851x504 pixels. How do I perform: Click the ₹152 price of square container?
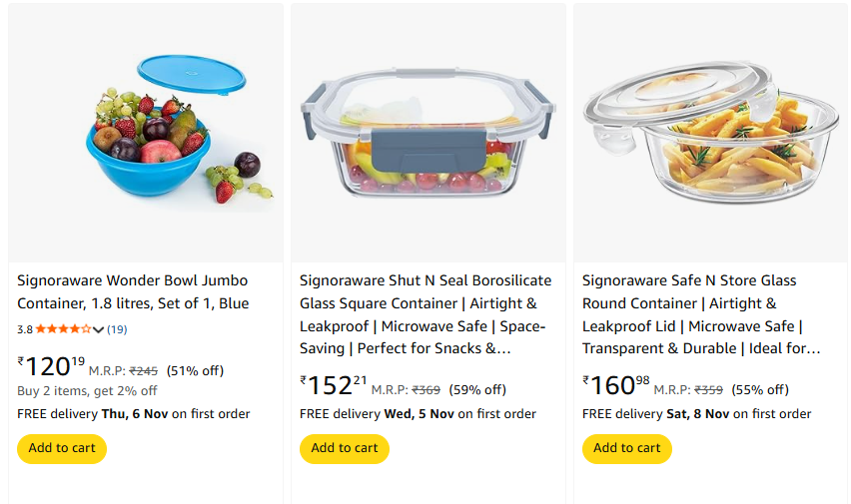coord(334,384)
